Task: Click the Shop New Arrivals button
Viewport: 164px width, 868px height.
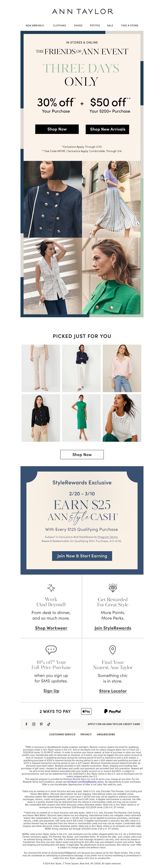Action: click(108, 129)
